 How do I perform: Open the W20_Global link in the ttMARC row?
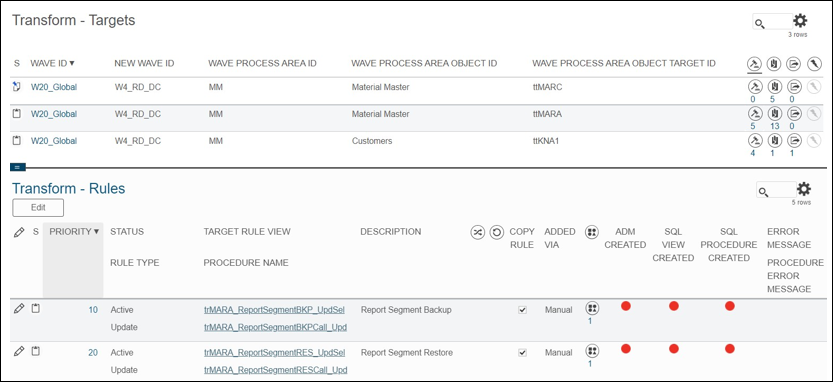pos(54,87)
